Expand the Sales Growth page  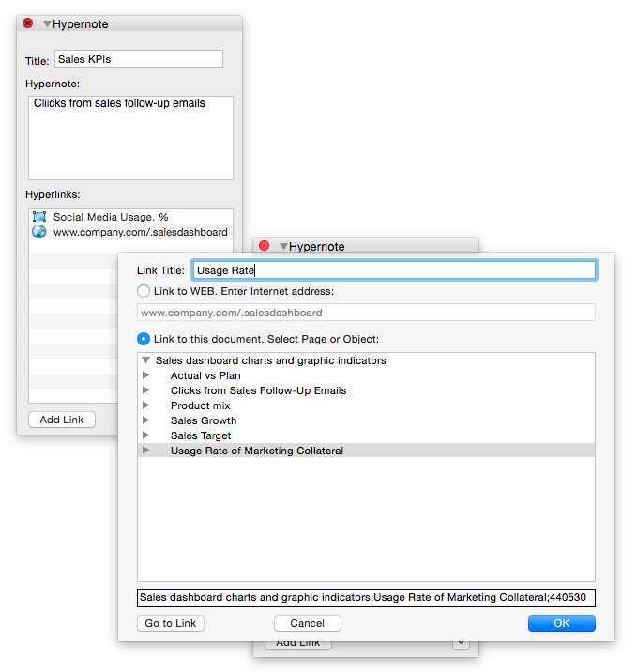146,420
